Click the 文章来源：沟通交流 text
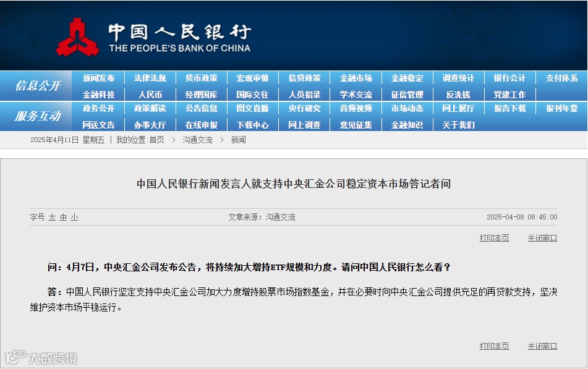This screenshot has width=588, height=369. pos(262,217)
